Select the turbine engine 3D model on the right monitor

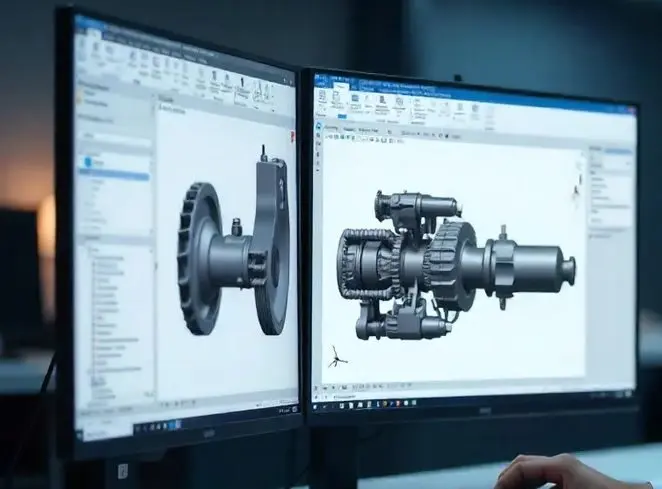(456, 265)
